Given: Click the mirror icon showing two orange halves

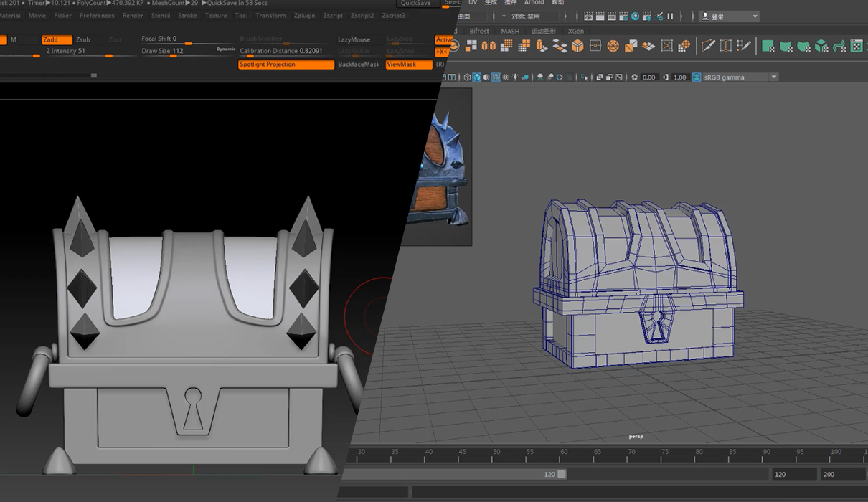Looking at the screenshot, I should click(489, 45).
